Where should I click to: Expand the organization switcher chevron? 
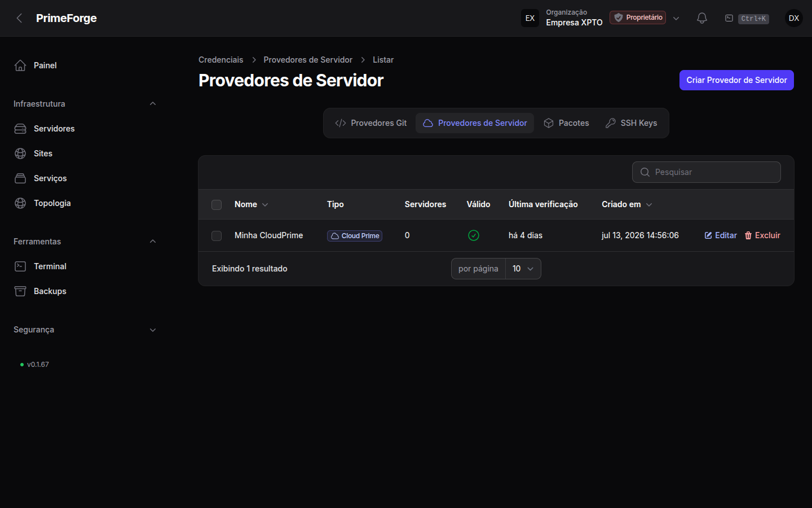pos(676,18)
